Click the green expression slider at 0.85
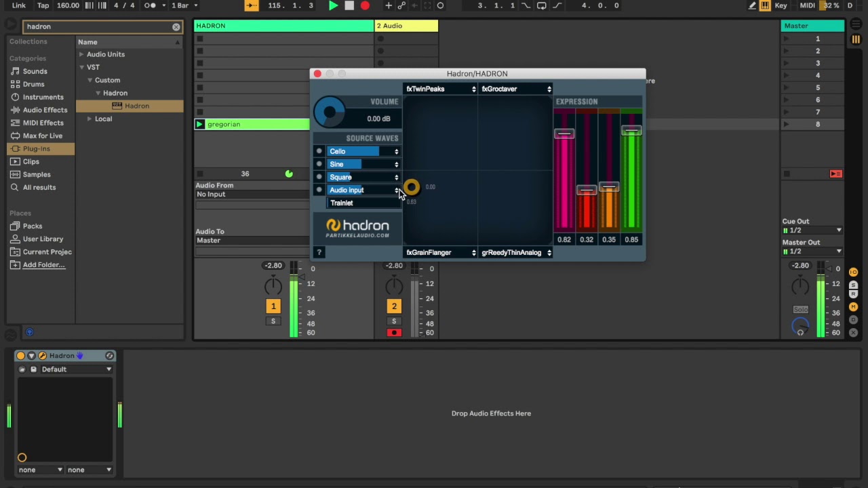The image size is (868, 488). [x=631, y=131]
